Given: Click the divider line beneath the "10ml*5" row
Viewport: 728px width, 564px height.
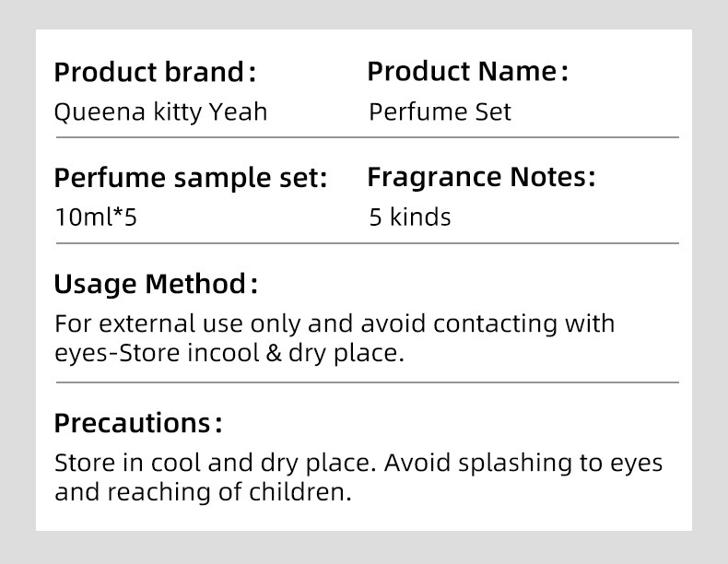Looking at the screenshot, I should tap(367, 243).
